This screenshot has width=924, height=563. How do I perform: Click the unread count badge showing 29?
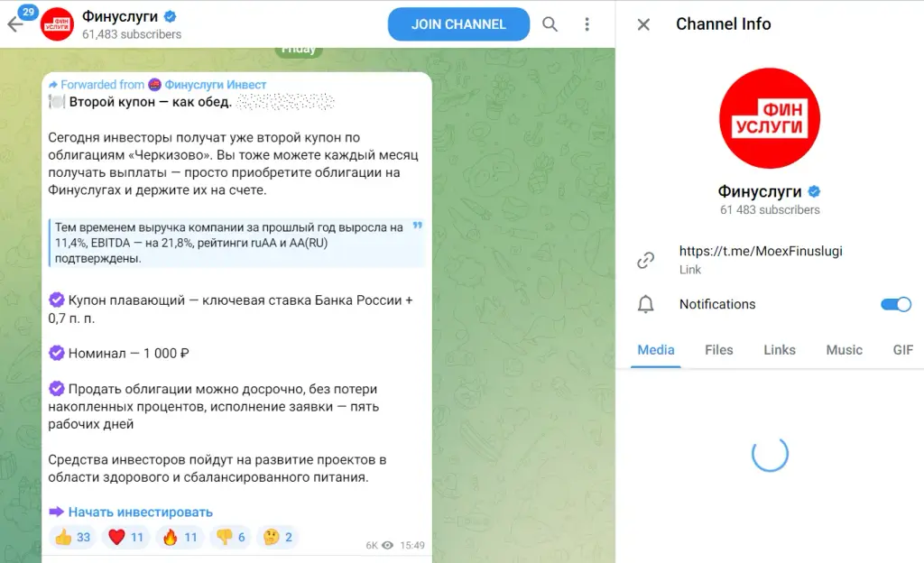click(x=28, y=12)
